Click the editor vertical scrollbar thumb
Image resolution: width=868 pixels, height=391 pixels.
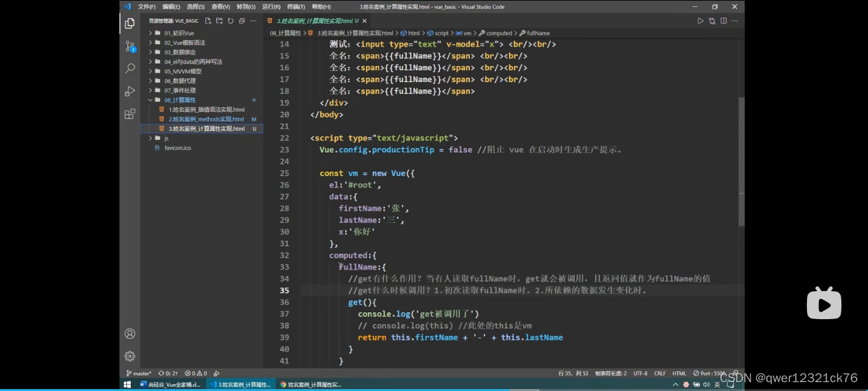742,161
